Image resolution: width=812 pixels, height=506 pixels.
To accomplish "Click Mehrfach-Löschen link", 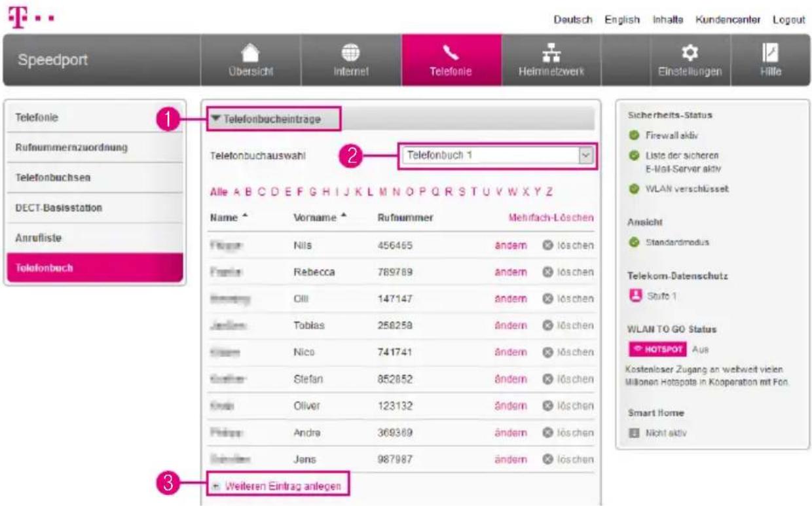I will pyautogui.click(x=551, y=217).
